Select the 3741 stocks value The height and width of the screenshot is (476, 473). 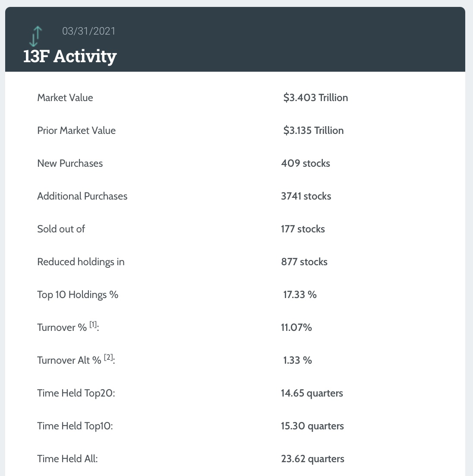tap(306, 196)
